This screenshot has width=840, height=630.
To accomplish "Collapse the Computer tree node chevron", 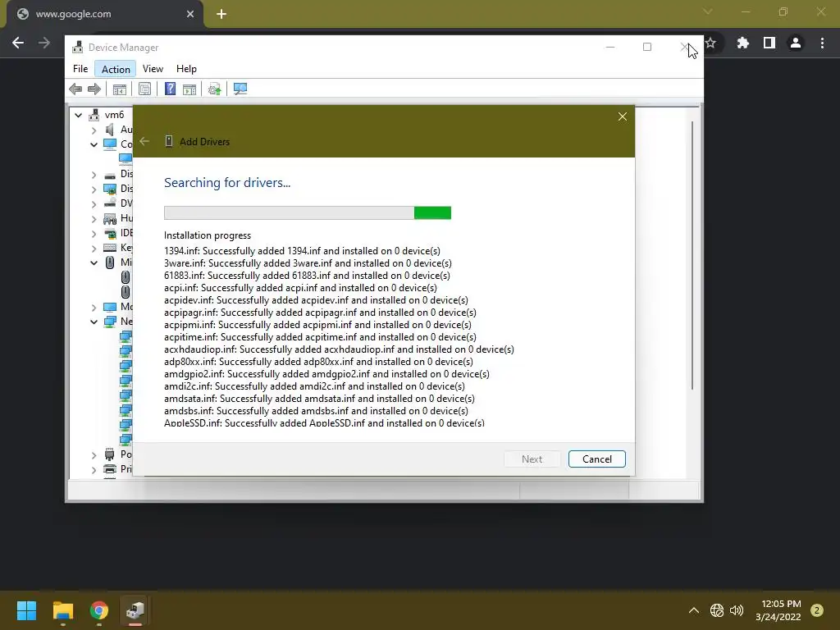I will point(94,144).
